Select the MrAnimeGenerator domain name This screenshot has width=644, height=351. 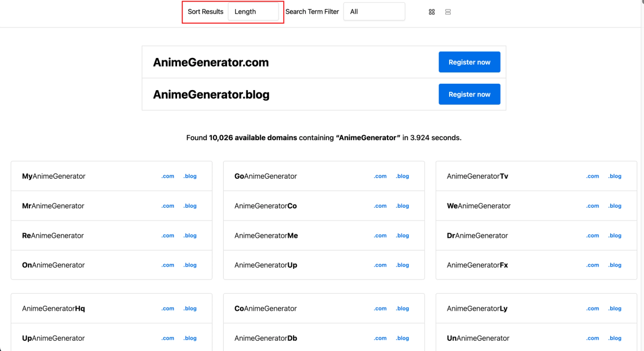coord(53,206)
